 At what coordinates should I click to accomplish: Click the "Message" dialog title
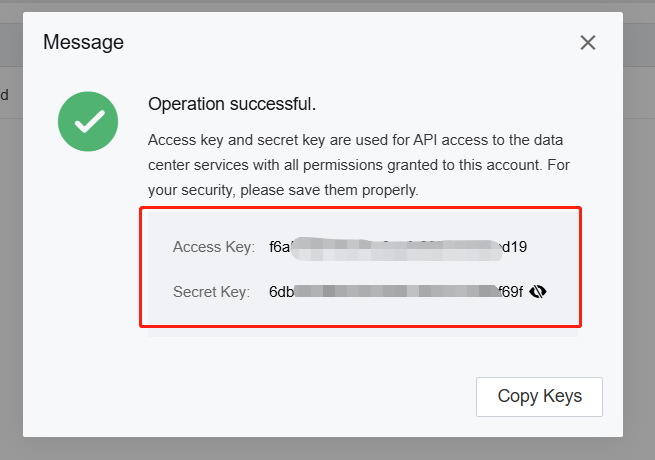[x=84, y=42]
